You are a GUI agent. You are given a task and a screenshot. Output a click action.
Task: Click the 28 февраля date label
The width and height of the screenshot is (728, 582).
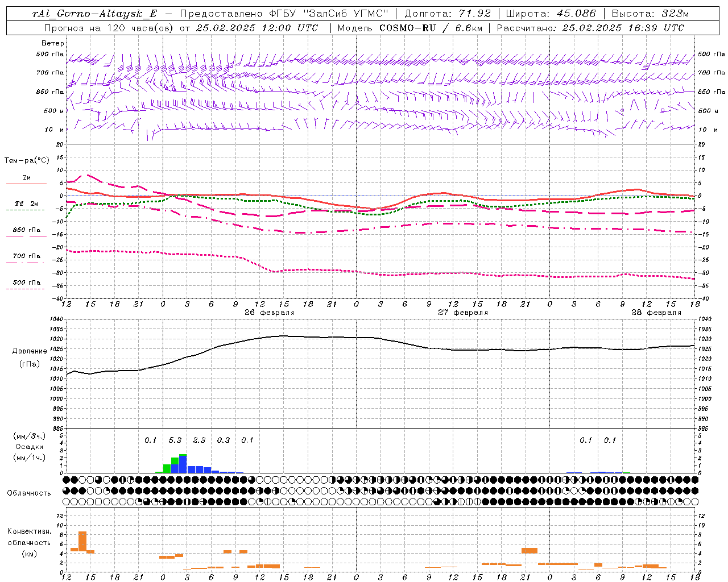pos(656,313)
